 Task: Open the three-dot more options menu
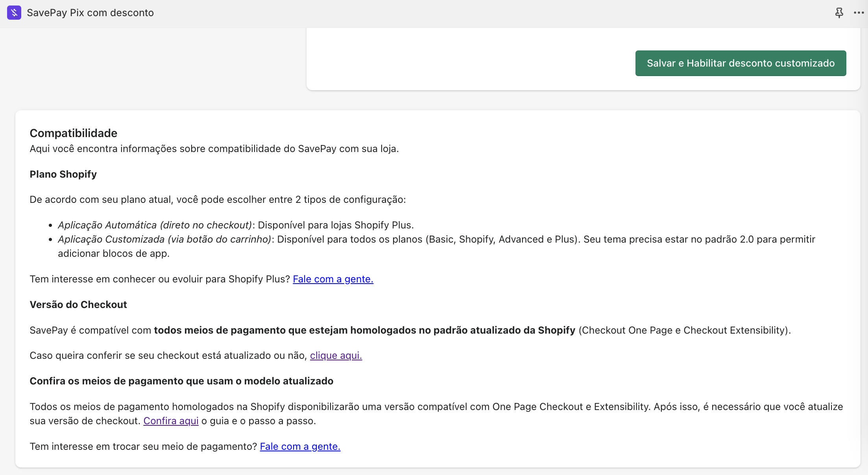(x=859, y=13)
